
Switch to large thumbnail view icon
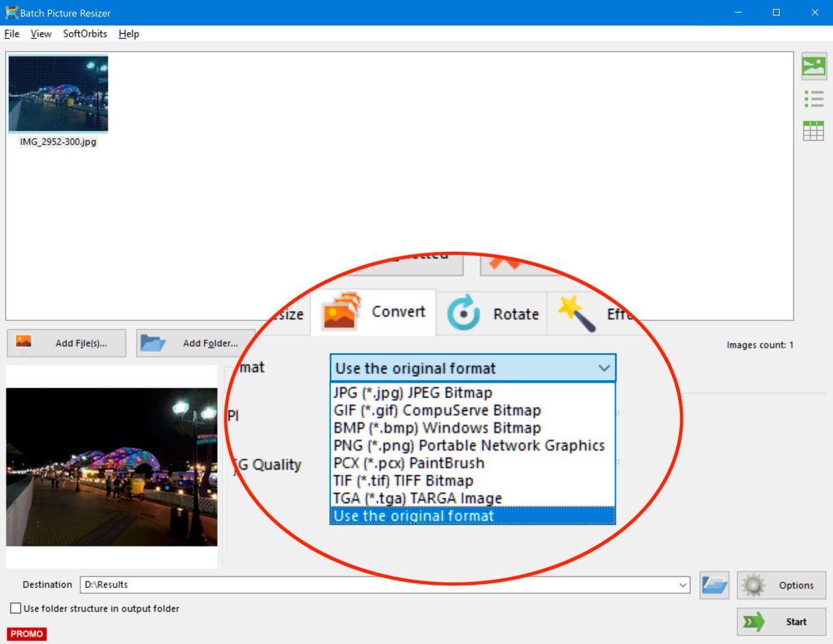(814, 66)
